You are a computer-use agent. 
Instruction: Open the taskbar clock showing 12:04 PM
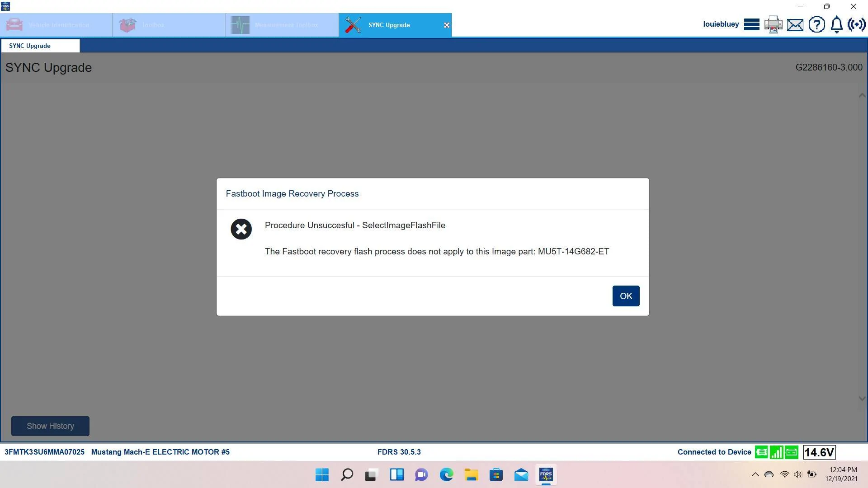click(843, 474)
